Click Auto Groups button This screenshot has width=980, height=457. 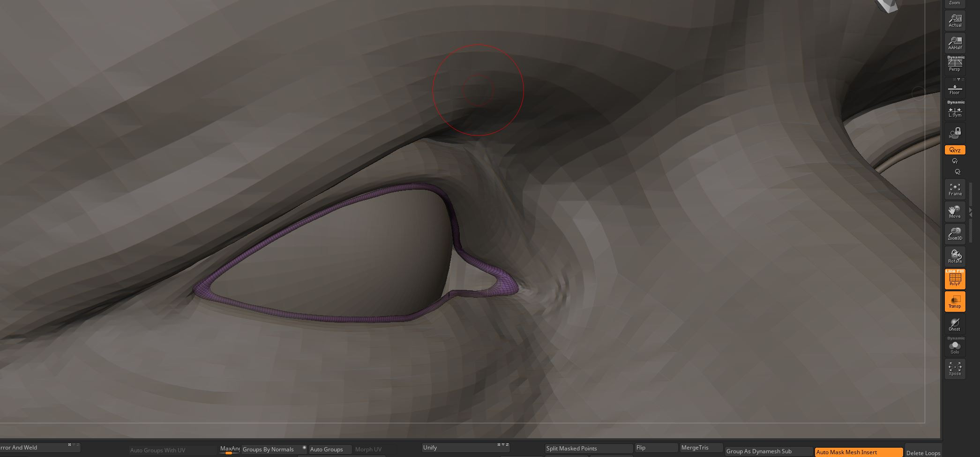pos(330,449)
